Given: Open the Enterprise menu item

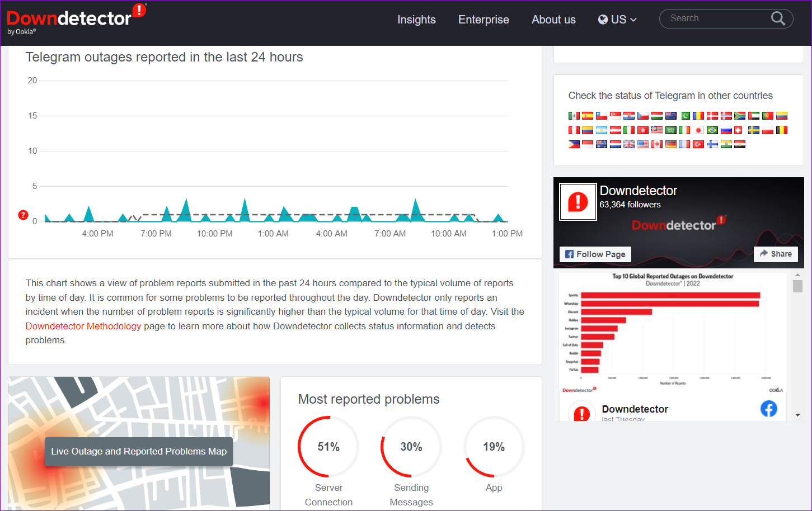Looking at the screenshot, I should (x=484, y=20).
